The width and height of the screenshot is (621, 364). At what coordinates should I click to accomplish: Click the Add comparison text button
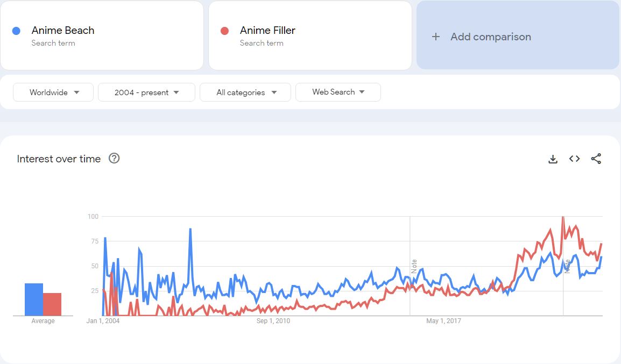point(490,37)
